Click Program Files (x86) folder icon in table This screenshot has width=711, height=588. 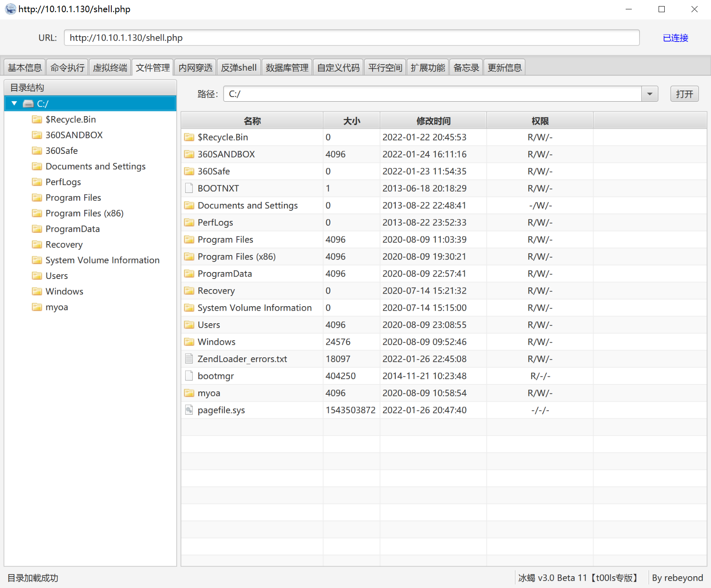[189, 256]
